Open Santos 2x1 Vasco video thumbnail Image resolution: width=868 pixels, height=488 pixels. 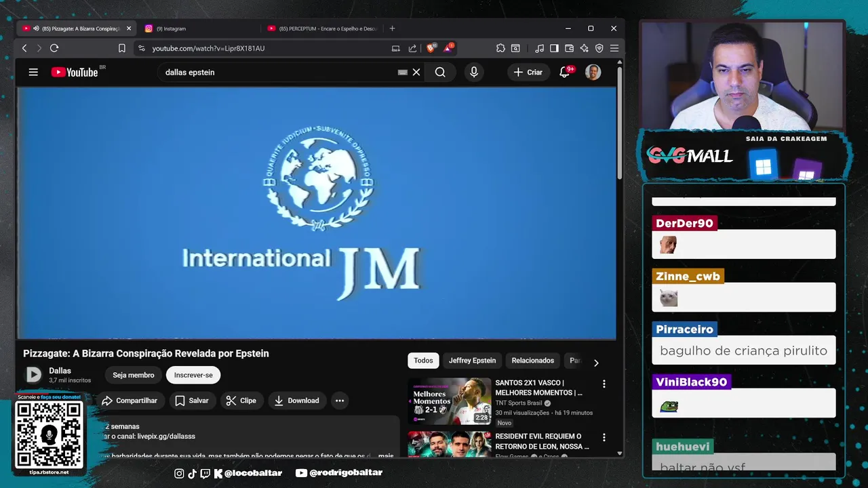tap(449, 401)
